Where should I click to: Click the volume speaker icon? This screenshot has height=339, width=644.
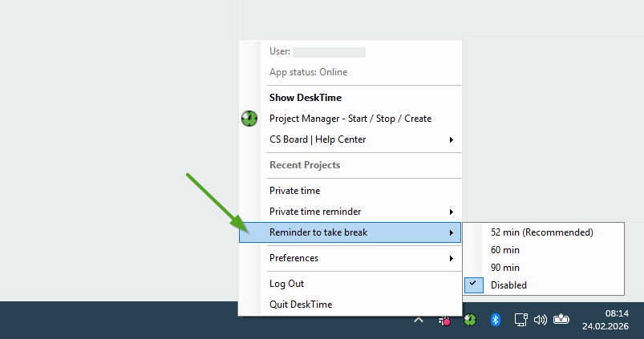(540, 320)
